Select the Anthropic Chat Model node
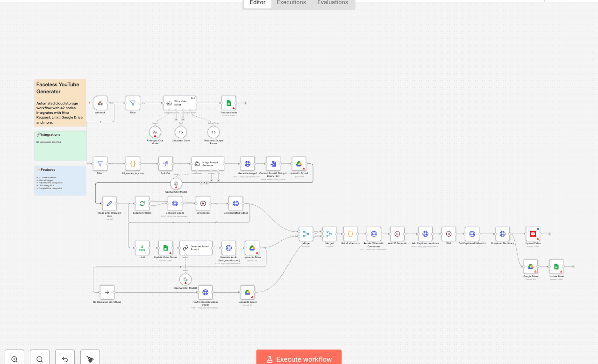The image size is (598, 364). click(155, 133)
